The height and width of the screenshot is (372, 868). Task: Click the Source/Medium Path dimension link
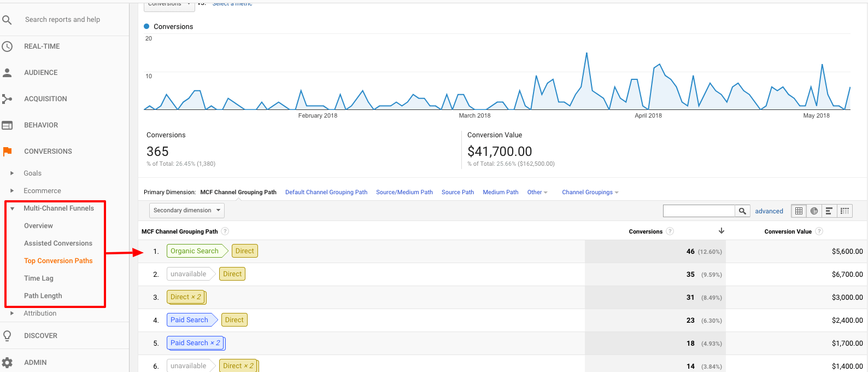point(404,193)
